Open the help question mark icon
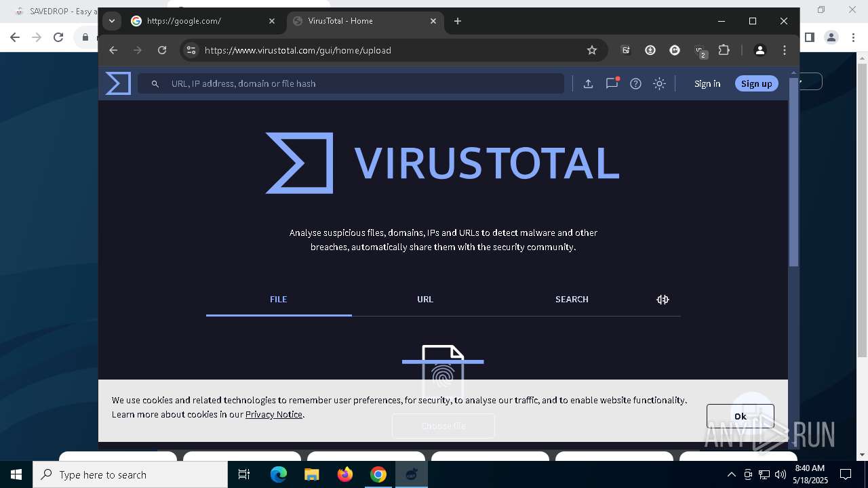Screen dimensions: 868x488 point(635,83)
